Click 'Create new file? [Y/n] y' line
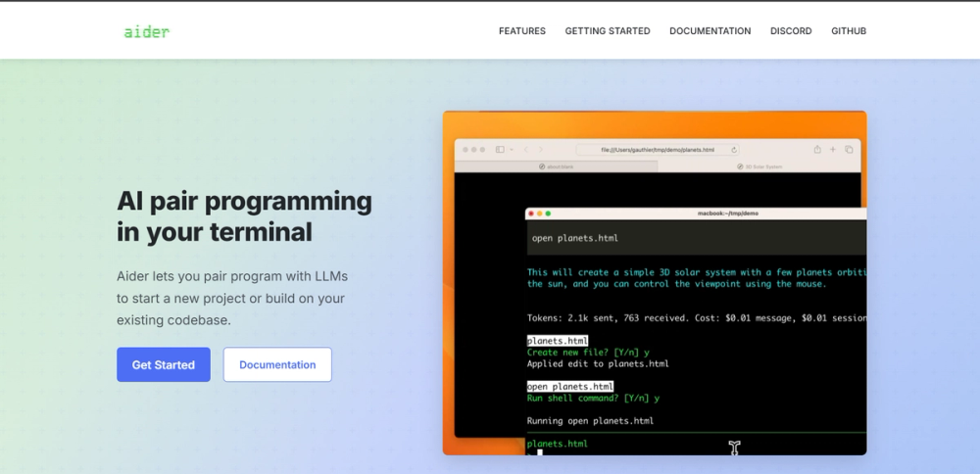The width and height of the screenshot is (980, 474). pyautogui.click(x=588, y=353)
